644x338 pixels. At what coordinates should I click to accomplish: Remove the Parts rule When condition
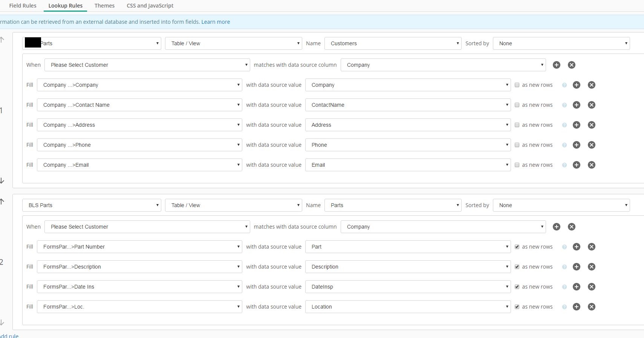[571, 227]
